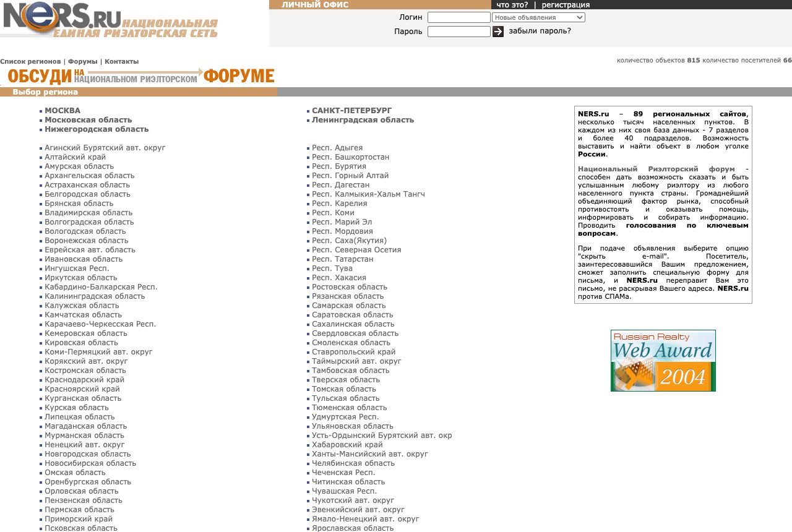Open Белгородская область region
Image resolution: width=792 pixels, height=532 pixels.
tap(88, 194)
